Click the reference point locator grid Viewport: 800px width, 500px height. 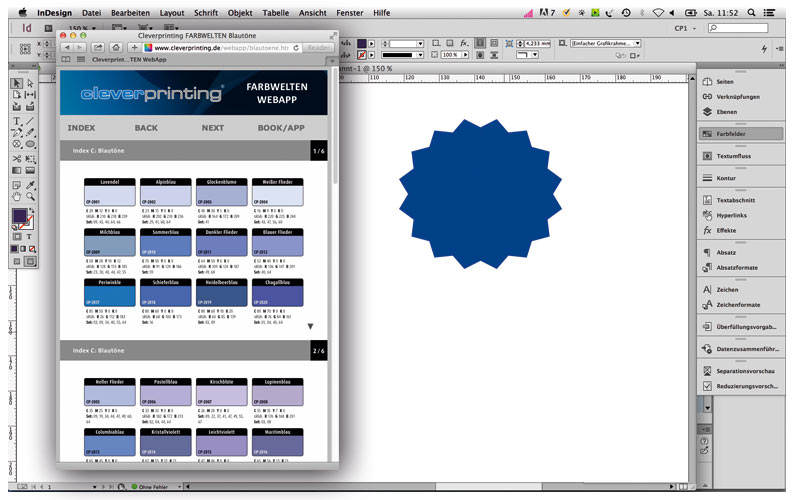tap(24, 49)
